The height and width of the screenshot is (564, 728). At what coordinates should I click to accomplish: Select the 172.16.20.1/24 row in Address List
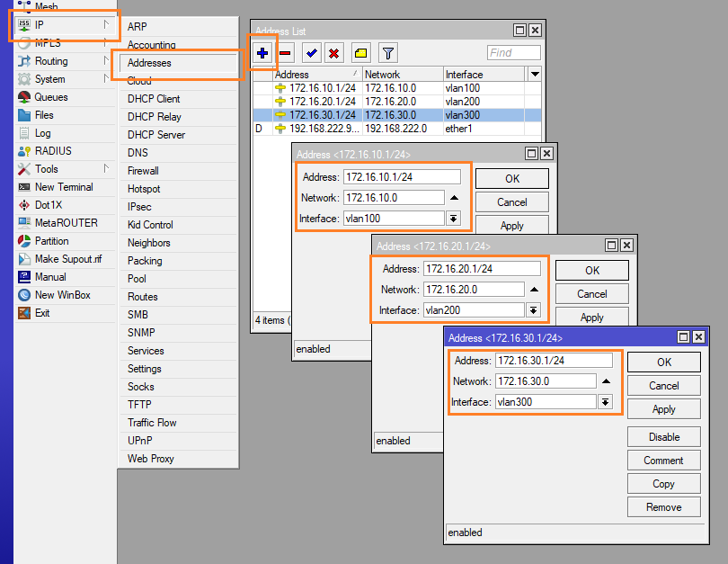(322, 102)
